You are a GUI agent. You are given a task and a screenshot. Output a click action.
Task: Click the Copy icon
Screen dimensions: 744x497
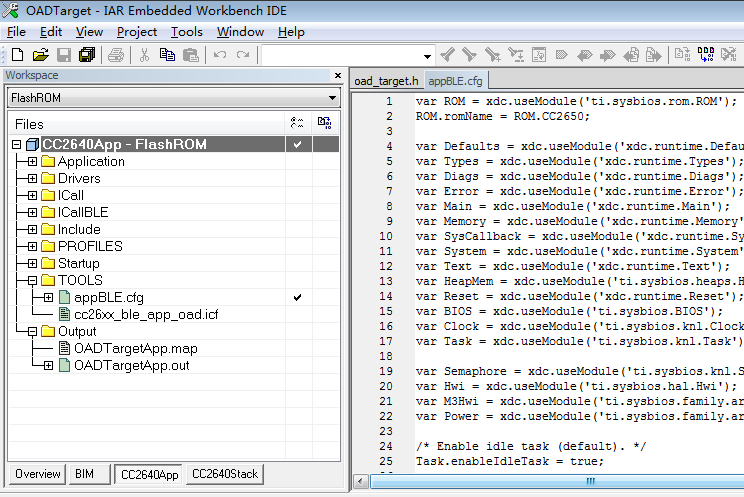167,55
